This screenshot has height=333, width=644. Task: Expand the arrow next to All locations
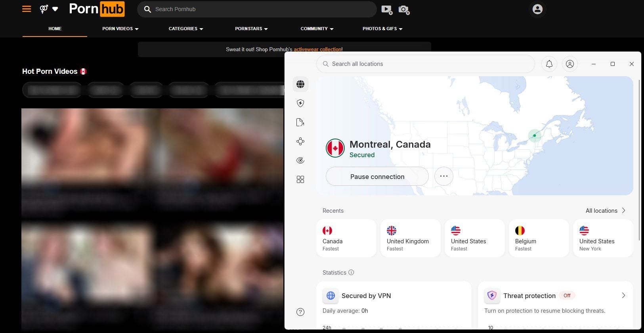tap(623, 210)
